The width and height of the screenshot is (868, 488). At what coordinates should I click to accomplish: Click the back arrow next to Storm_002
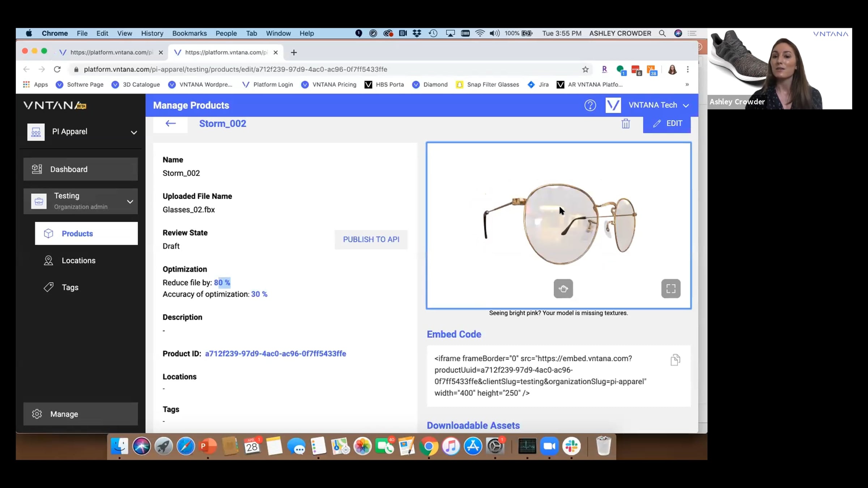pyautogui.click(x=170, y=124)
